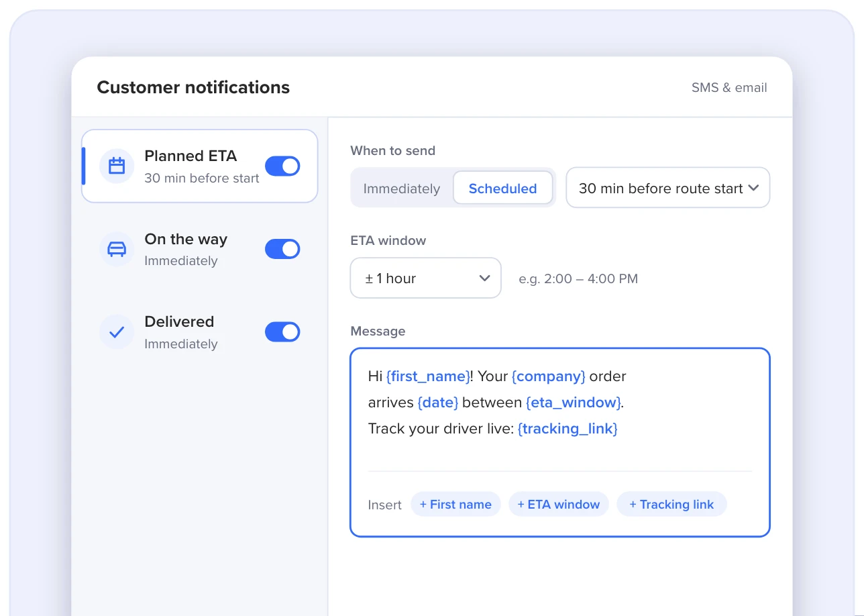Insert the Tracking link placeholder

[x=671, y=505]
